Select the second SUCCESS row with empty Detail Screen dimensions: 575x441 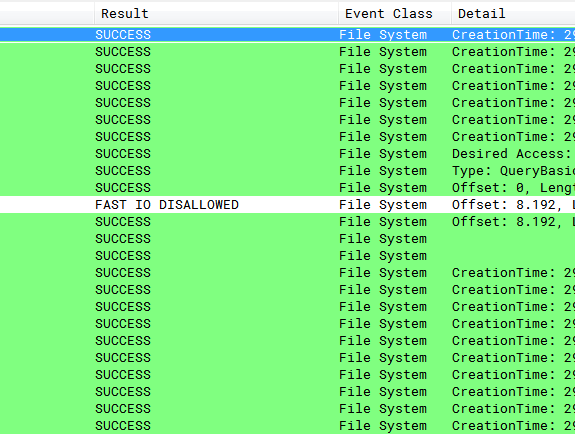[288, 256]
